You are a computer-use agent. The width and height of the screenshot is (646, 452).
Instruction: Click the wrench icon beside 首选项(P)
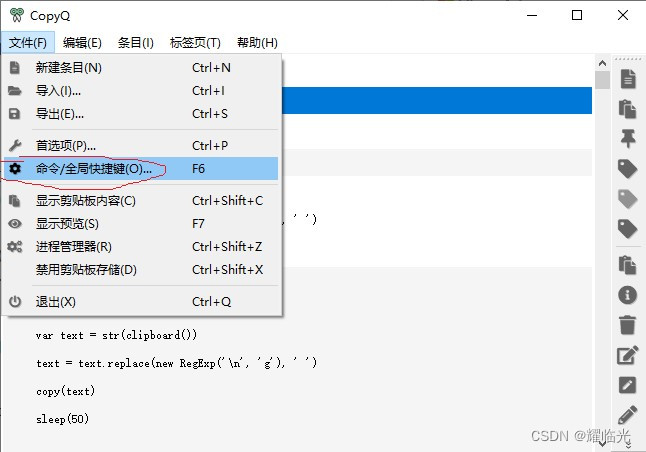[x=14, y=145]
